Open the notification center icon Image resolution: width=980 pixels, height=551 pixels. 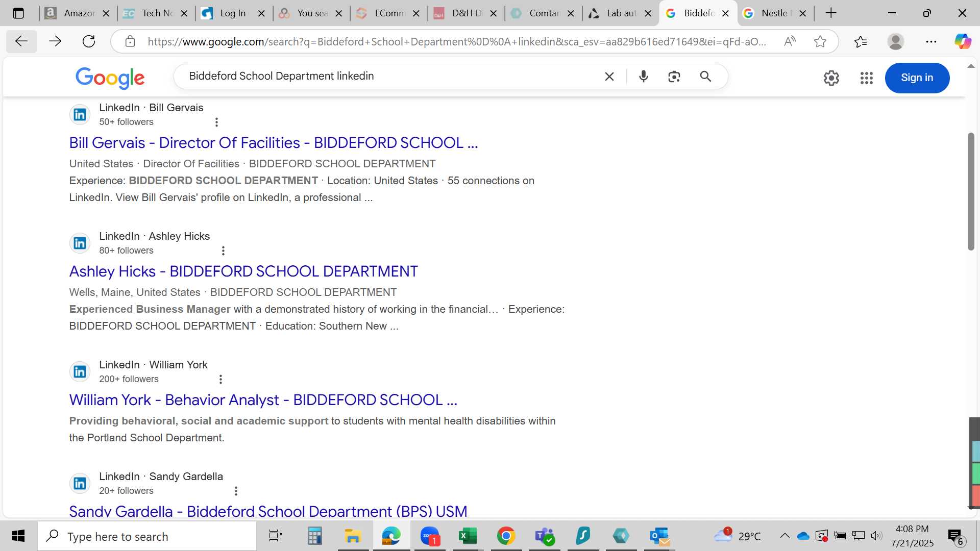[x=955, y=537]
